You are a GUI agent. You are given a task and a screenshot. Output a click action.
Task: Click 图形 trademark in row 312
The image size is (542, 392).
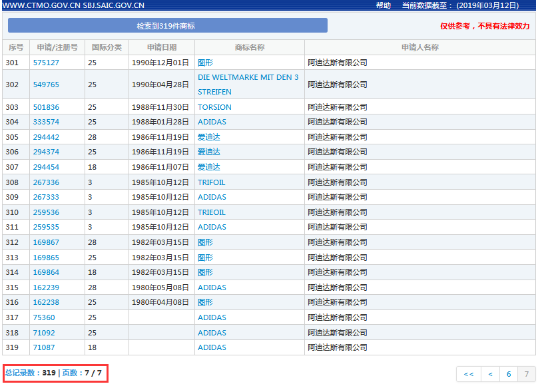(205, 242)
